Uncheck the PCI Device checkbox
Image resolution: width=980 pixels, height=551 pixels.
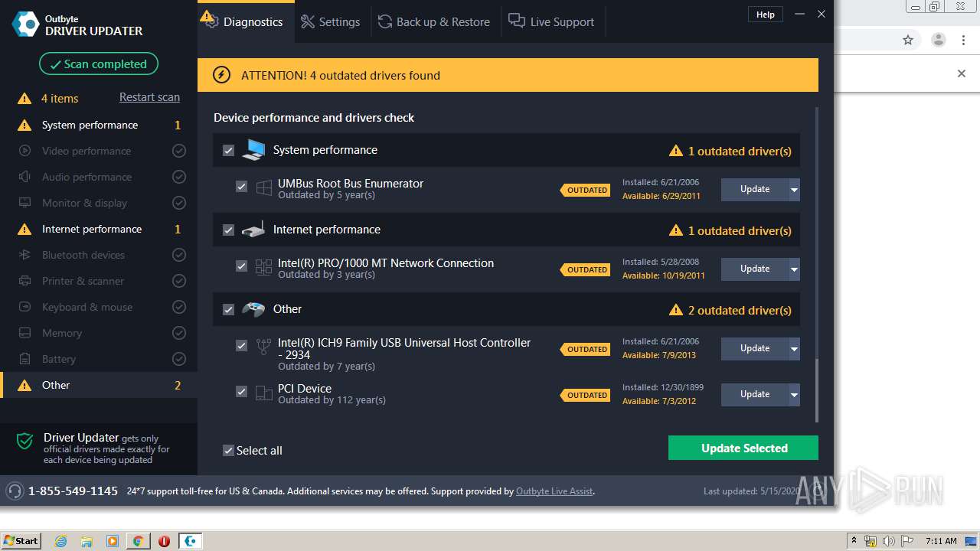(x=242, y=392)
